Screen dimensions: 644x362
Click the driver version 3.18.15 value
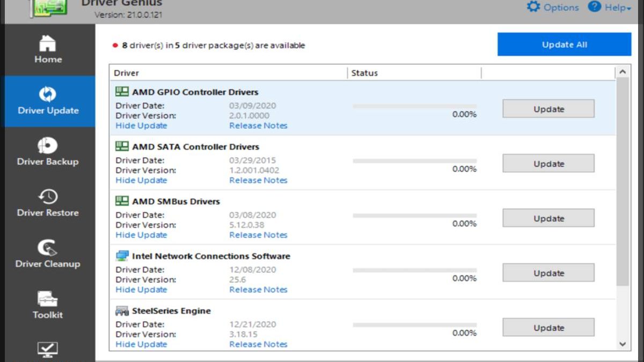244,334
